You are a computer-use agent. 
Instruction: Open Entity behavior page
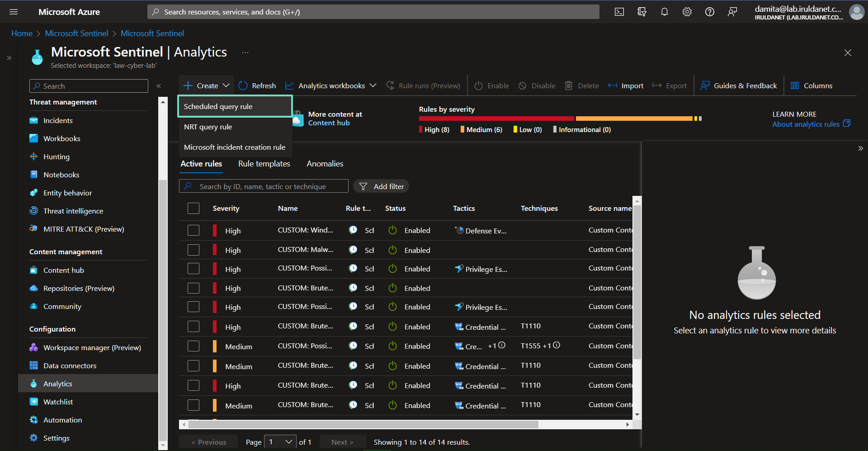click(x=68, y=193)
